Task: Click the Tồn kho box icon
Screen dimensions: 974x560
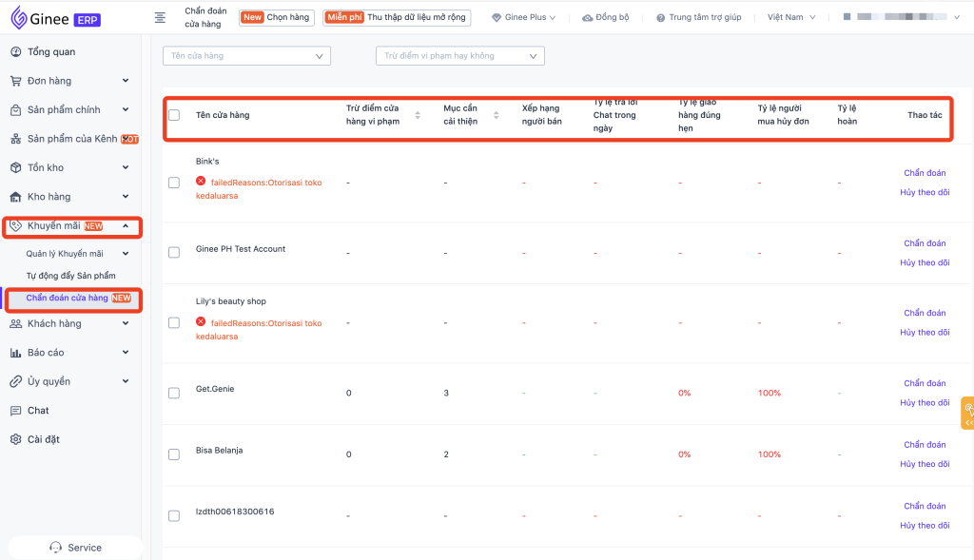Action: (15, 167)
